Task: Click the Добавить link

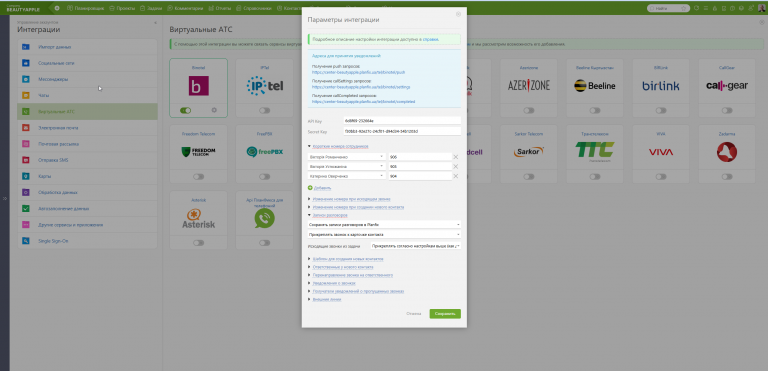Action: [x=322, y=188]
